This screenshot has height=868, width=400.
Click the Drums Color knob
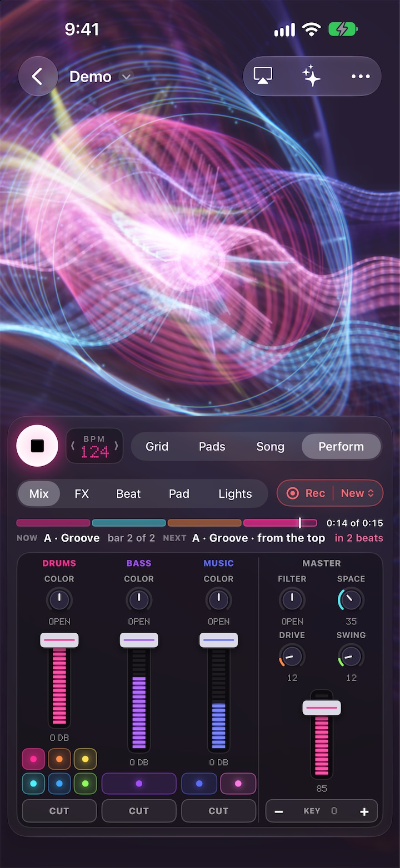point(59,599)
